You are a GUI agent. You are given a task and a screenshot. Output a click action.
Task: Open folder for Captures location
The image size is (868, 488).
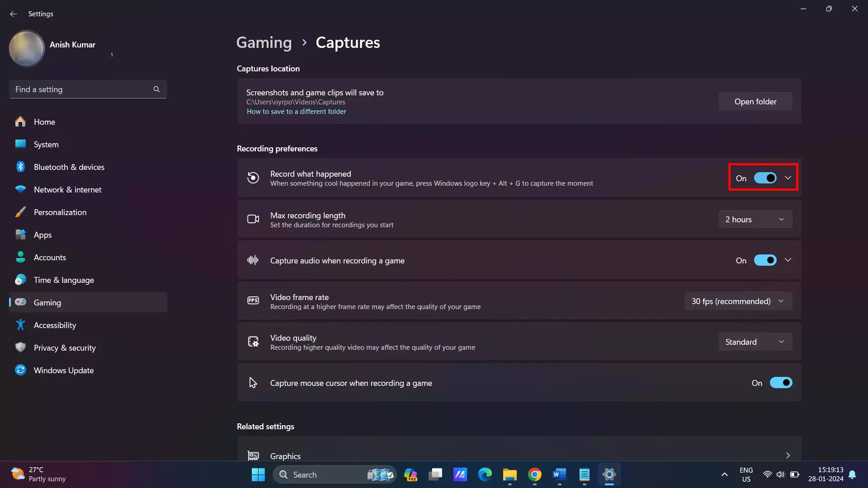tap(755, 101)
